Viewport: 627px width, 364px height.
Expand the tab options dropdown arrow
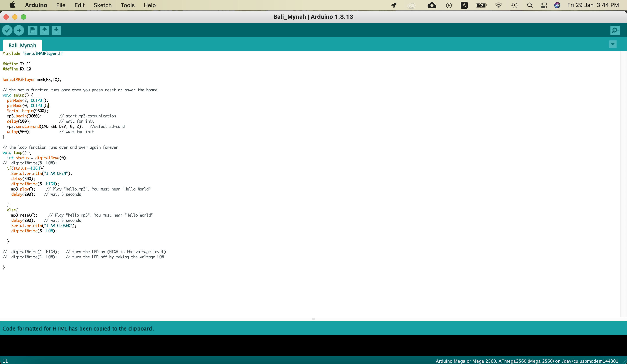tap(613, 44)
